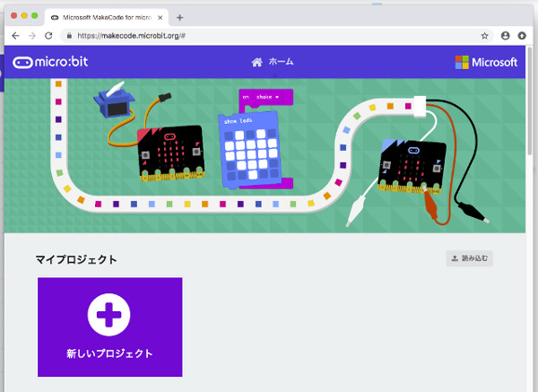Image resolution: width=538 pixels, height=392 pixels.
Task: Open a new browser tab
Action: pos(179,17)
